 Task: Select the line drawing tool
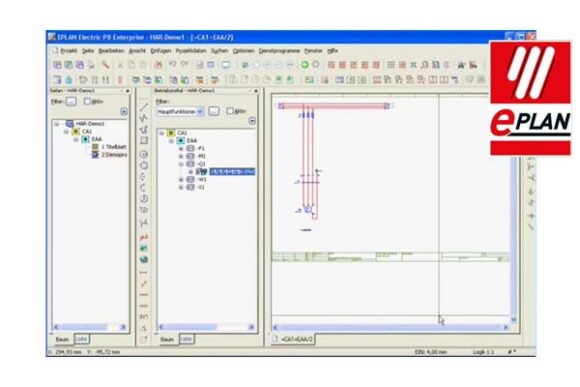pos(144,107)
